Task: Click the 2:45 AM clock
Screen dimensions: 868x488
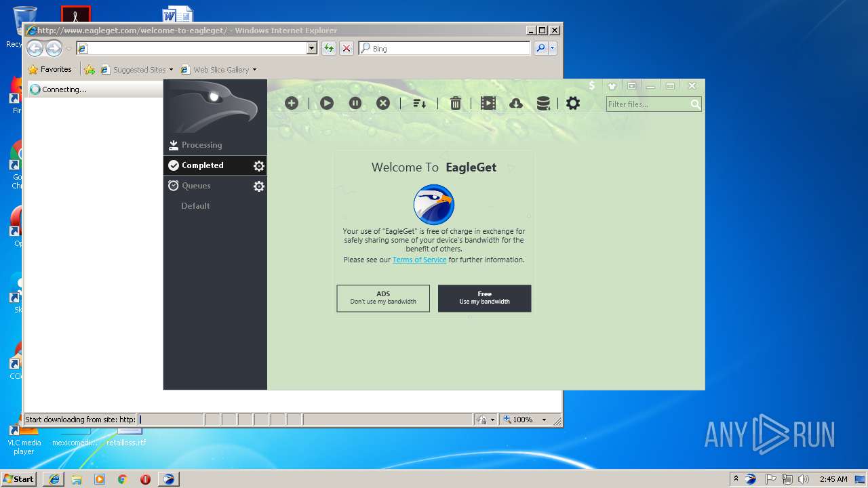Action: tap(833, 479)
